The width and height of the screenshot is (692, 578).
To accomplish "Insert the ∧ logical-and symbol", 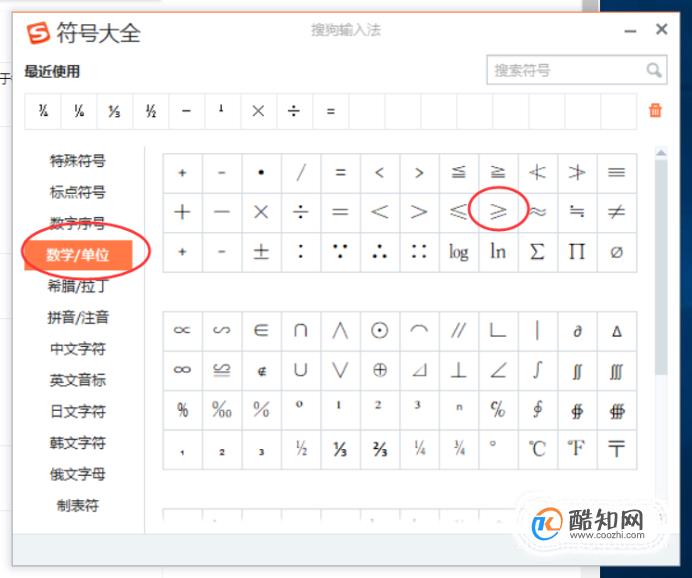I will pos(340,330).
